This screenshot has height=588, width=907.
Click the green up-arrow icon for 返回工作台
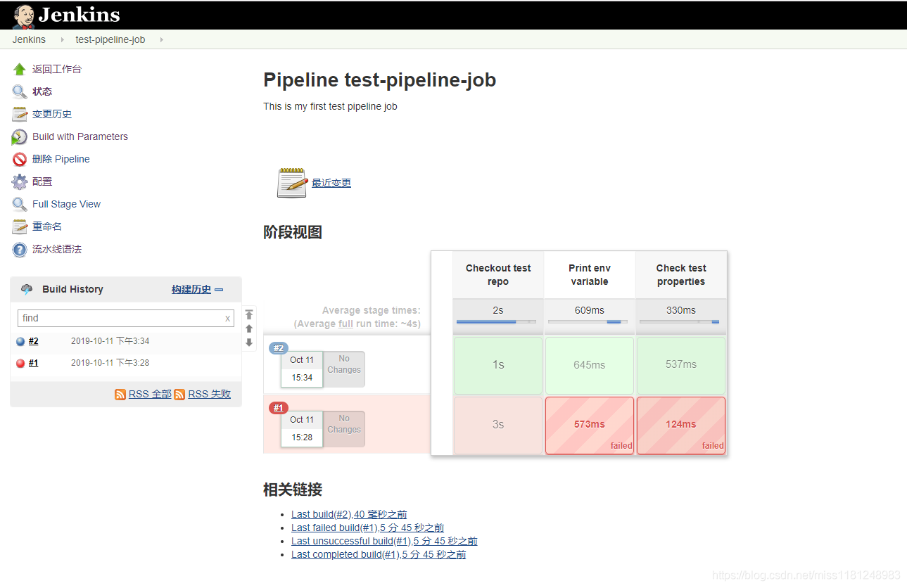pyautogui.click(x=20, y=69)
